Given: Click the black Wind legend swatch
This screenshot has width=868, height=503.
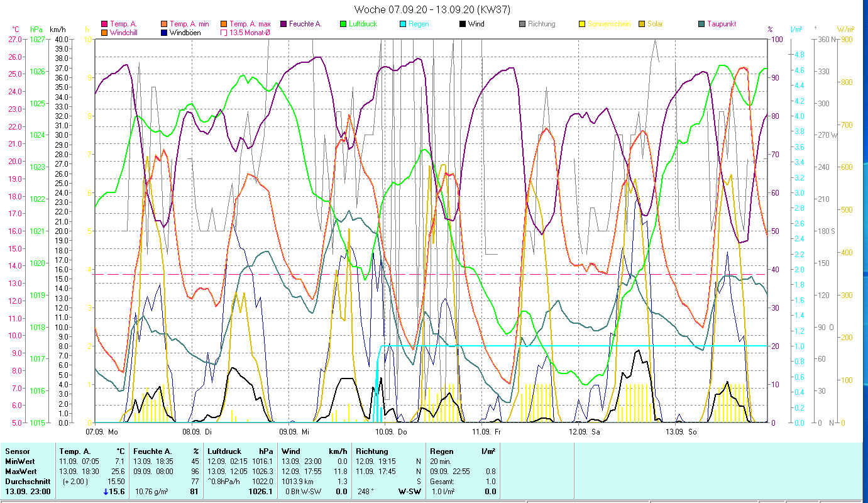Looking at the screenshot, I should point(463,24).
